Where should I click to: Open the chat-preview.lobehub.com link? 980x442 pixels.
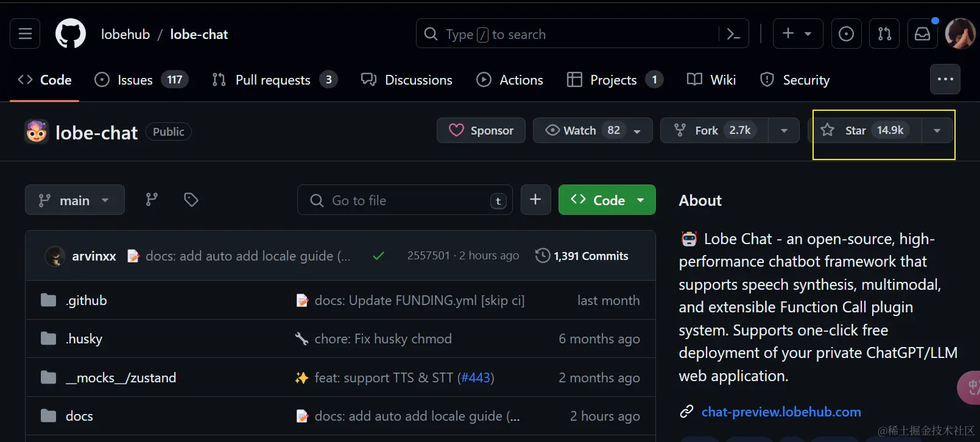(x=781, y=412)
